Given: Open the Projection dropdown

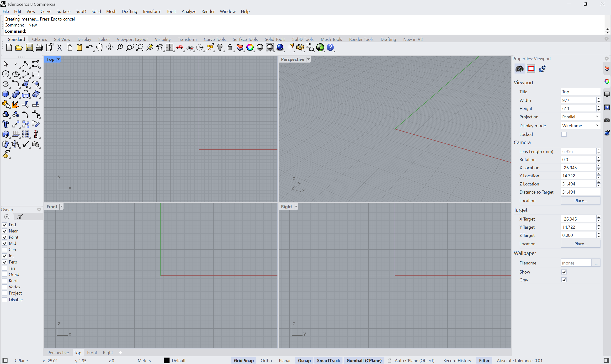Looking at the screenshot, I should (x=580, y=117).
